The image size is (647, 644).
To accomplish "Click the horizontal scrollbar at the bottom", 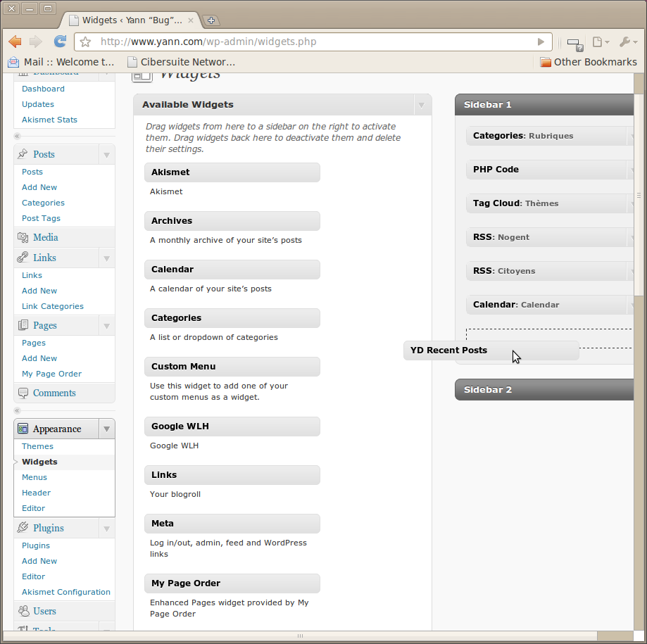I will [300, 636].
